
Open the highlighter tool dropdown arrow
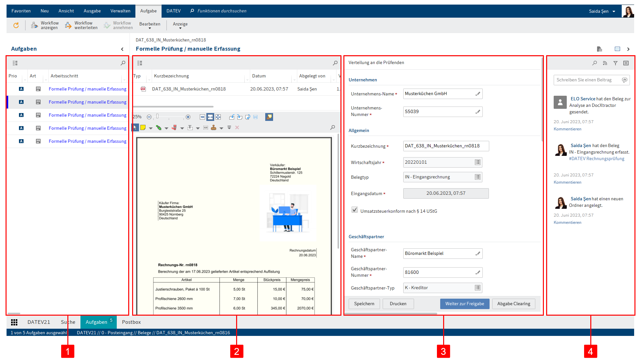tap(166, 128)
